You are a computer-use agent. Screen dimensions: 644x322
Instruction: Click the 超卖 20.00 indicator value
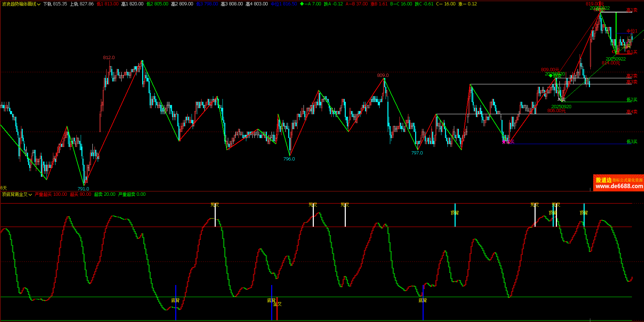tap(104, 194)
